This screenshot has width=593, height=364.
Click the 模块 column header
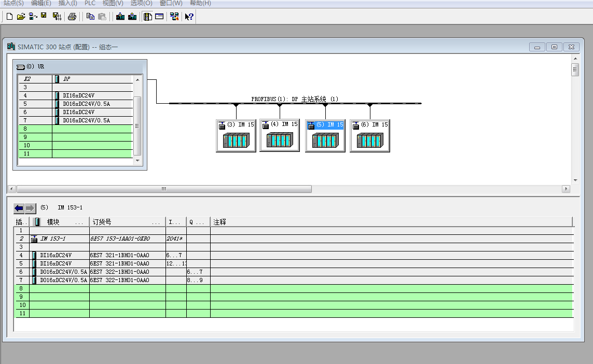pos(59,222)
